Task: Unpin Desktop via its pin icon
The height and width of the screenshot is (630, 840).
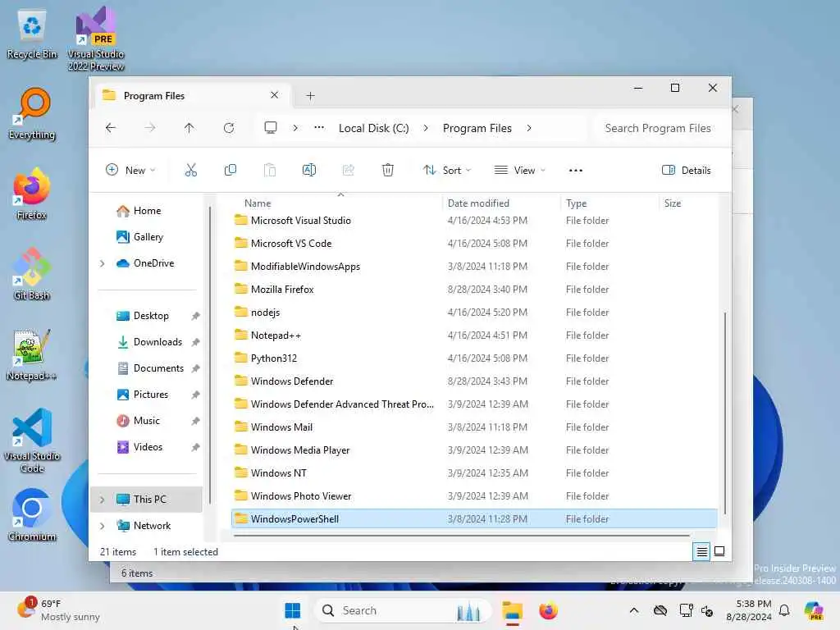Action: [x=195, y=316]
